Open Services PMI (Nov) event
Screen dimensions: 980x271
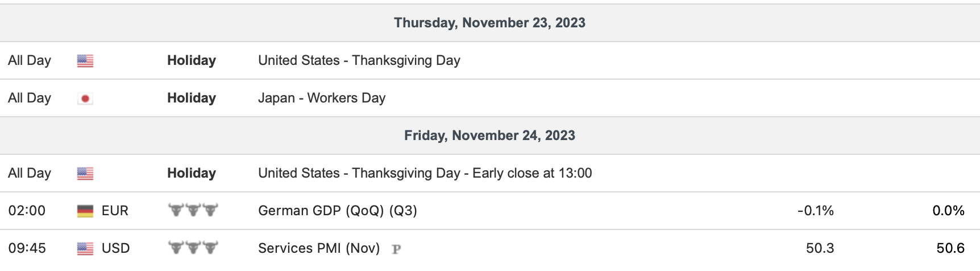(x=318, y=248)
